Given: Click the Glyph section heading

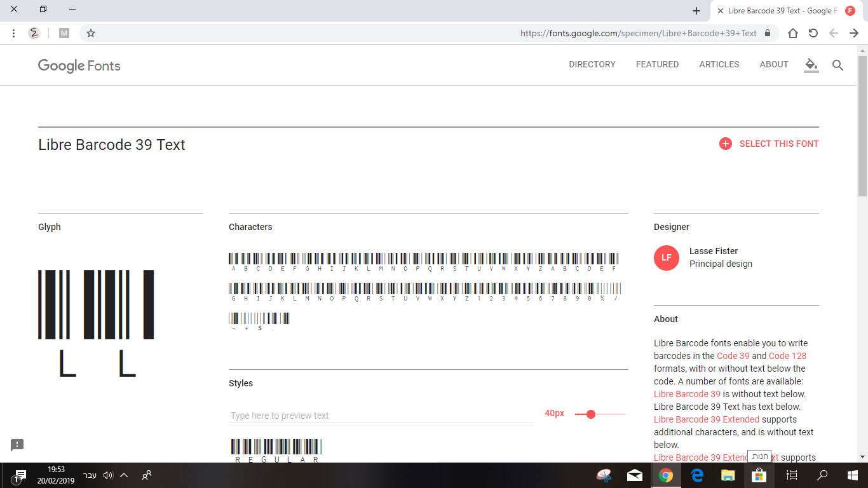Looking at the screenshot, I should [50, 227].
